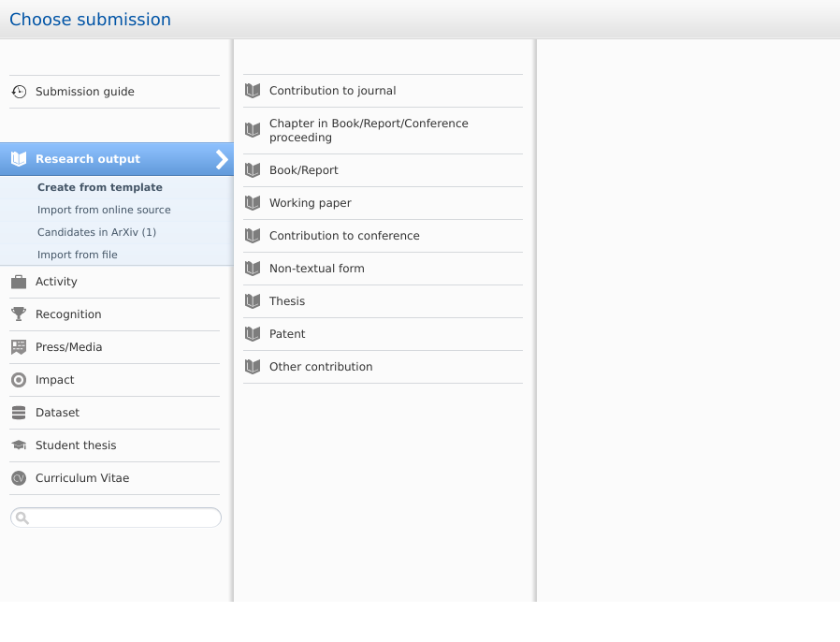840x642 pixels.
Task: Open the Impact category
Action: [x=115, y=380]
